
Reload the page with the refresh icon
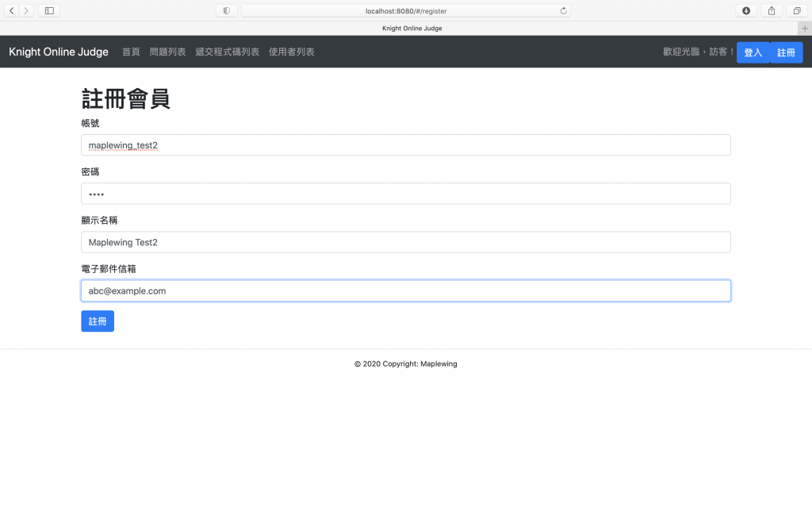pyautogui.click(x=563, y=11)
